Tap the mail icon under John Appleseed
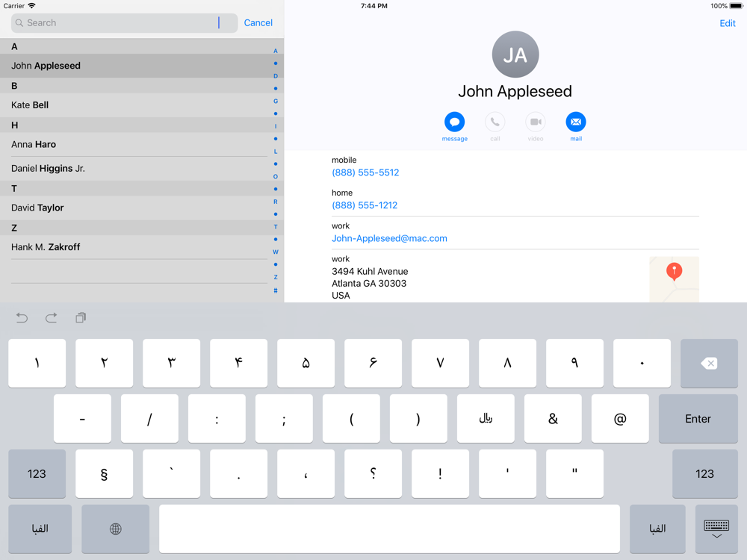747x560 pixels. click(x=575, y=122)
